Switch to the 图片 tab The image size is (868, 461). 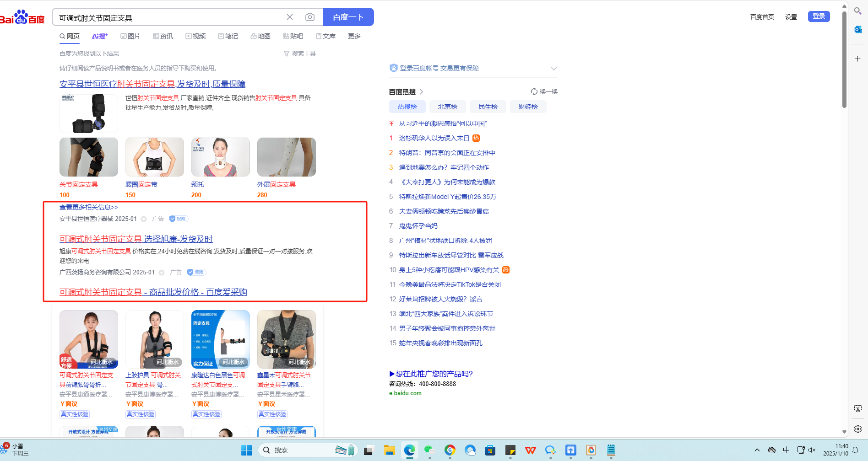(130, 36)
